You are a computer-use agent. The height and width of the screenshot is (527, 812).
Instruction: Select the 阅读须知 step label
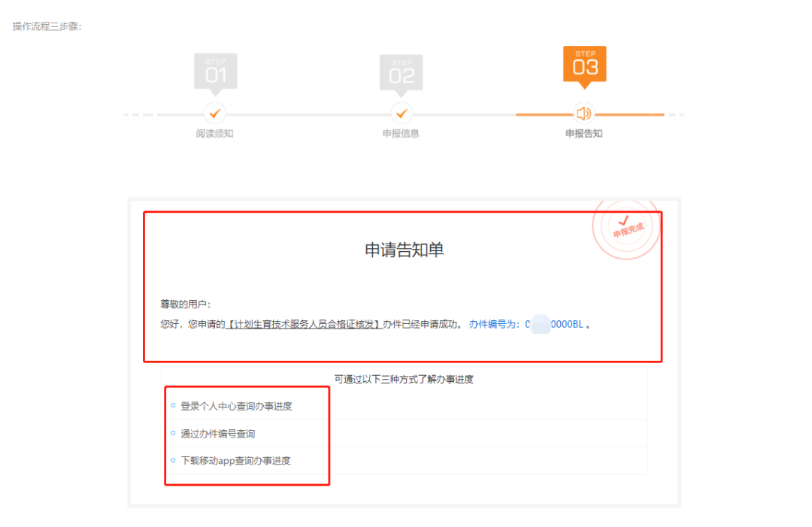point(216,133)
